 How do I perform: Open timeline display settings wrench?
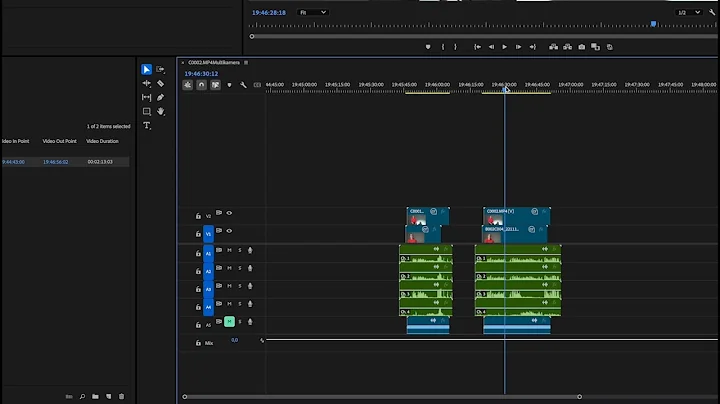243,85
